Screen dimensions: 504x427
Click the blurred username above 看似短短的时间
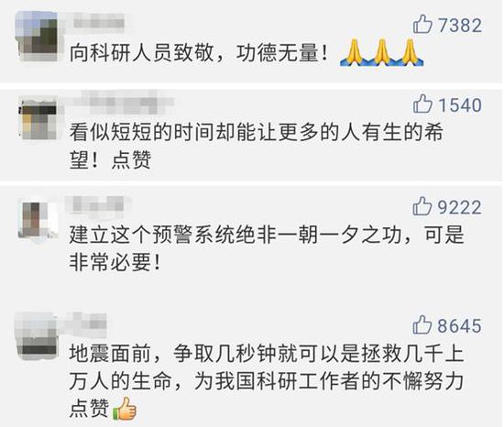tap(123, 102)
